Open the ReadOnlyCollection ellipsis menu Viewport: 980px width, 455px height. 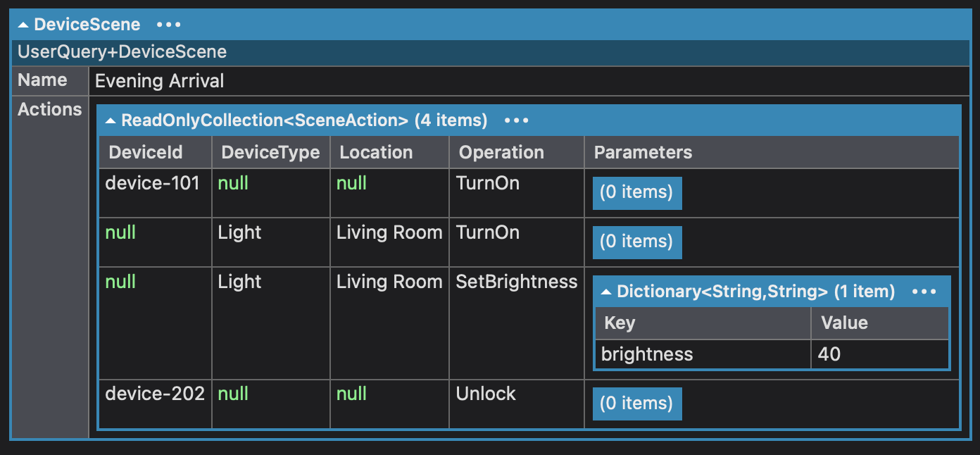(517, 120)
